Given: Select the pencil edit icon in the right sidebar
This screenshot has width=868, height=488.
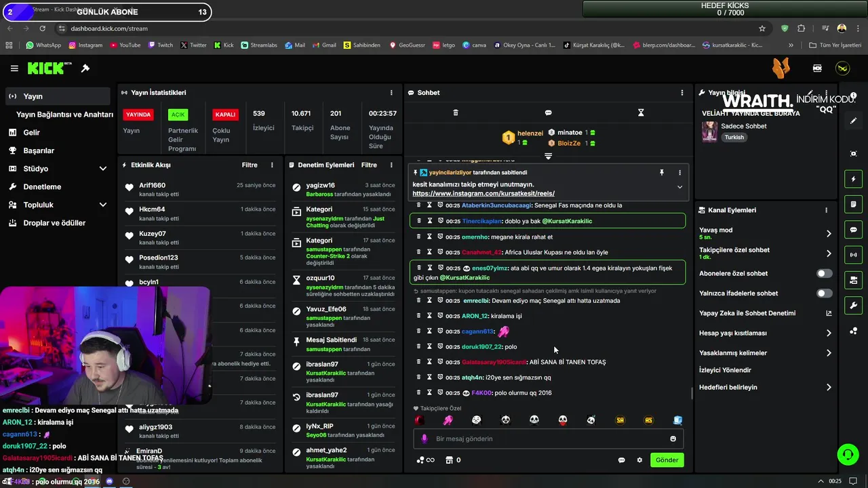Looking at the screenshot, I should click(x=853, y=121).
